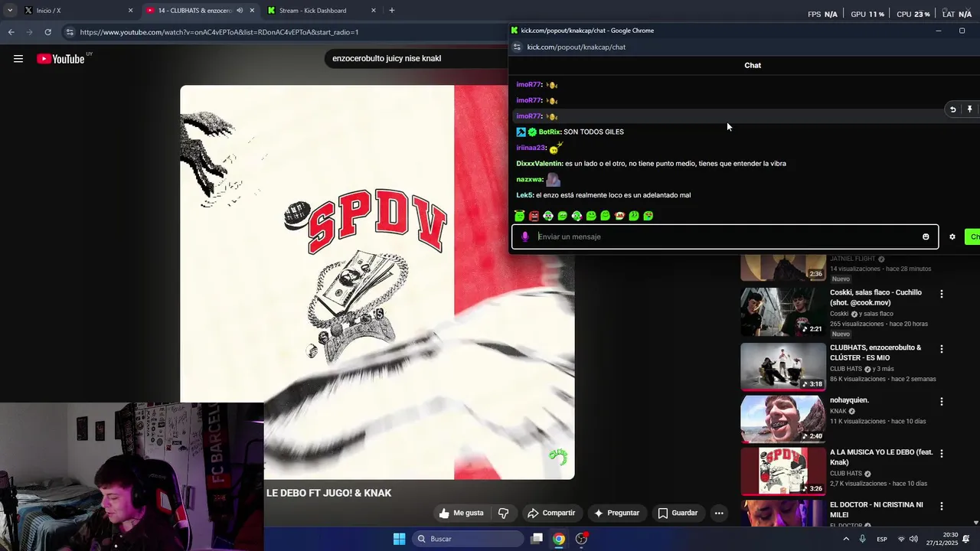Open JATNIEL FLIGHT video thumbnail

coord(783,267)
